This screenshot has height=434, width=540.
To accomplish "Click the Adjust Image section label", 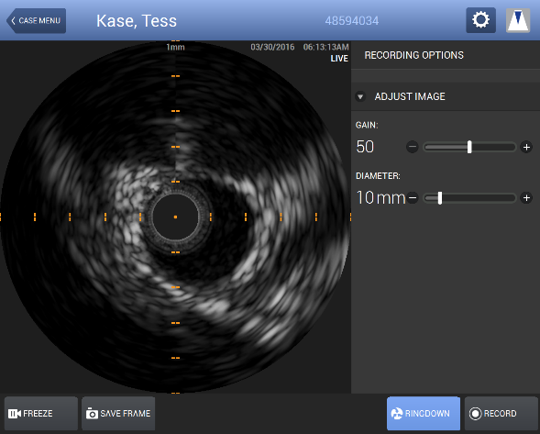I will click(x=410, y=96).
